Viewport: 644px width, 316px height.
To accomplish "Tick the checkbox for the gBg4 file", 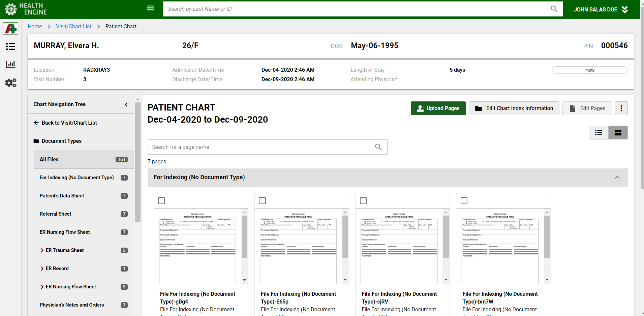I will (161, 201).
